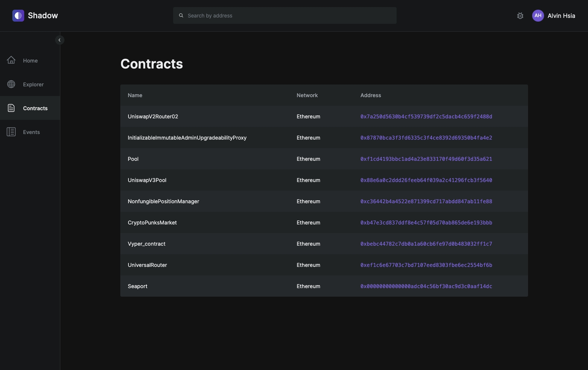
Task: Open the UniversalRouter address link
Action: [x=426, y=265]
